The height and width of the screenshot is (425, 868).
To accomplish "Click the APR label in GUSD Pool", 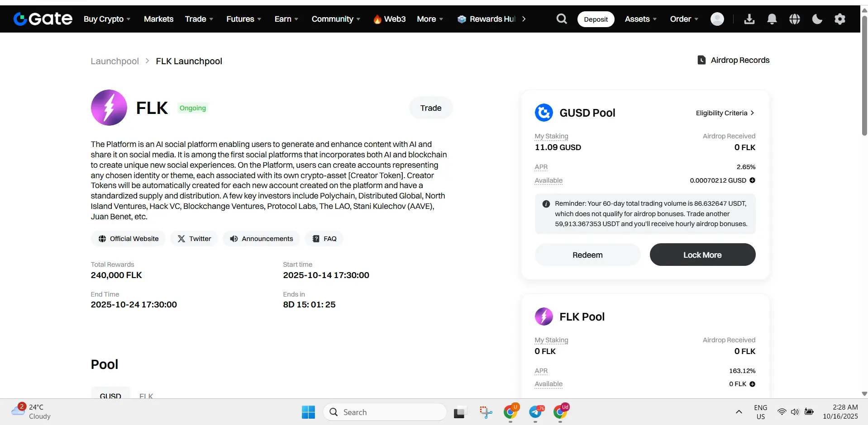I will pyautogui.click(x=541, y=167).
